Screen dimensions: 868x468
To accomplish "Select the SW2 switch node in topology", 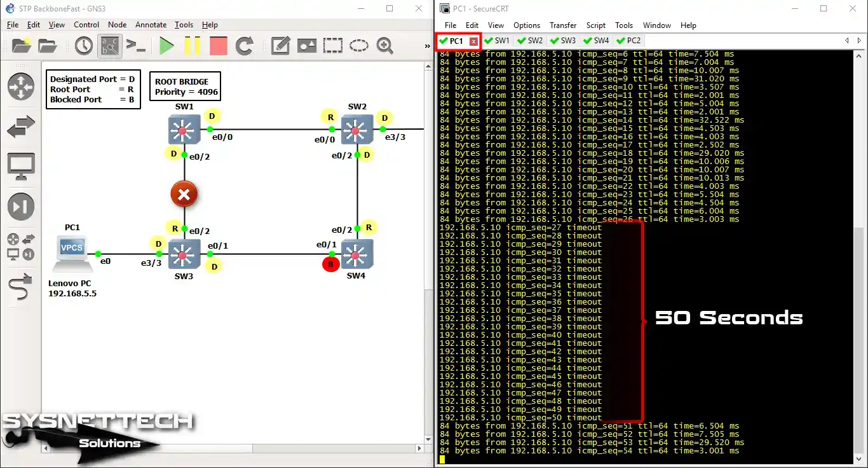I will click(x=356, y=130).
